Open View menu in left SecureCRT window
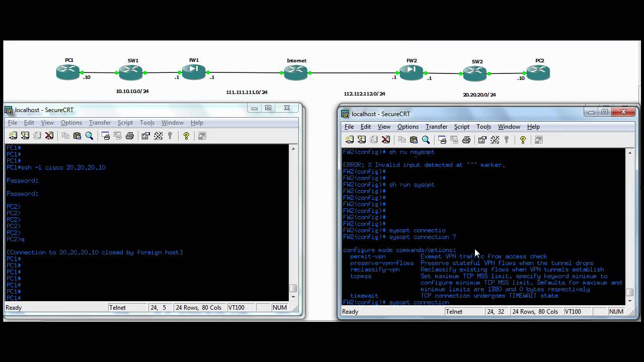This screenshot has width=644, height=362. (x=47, y=123)
